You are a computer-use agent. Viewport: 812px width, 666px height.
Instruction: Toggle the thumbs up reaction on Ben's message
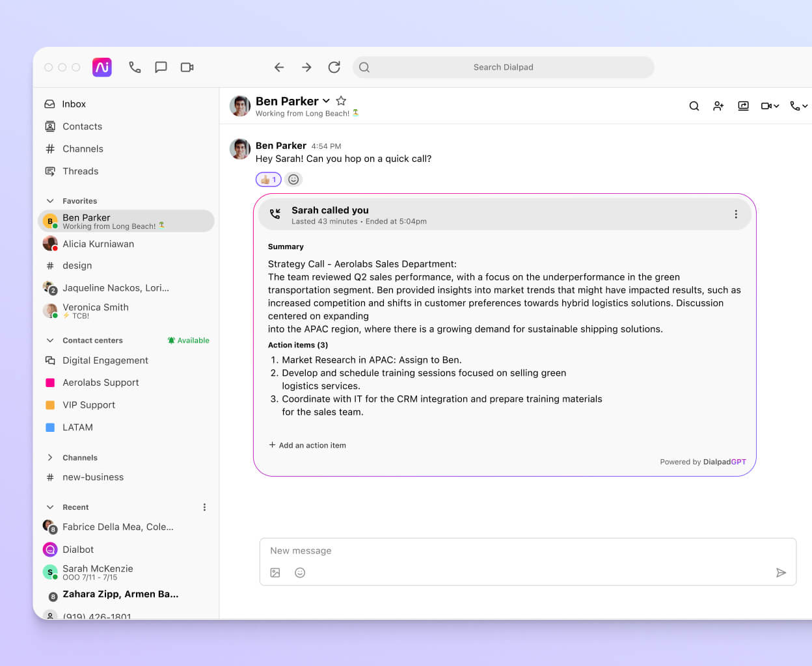[x=268, y=179]
